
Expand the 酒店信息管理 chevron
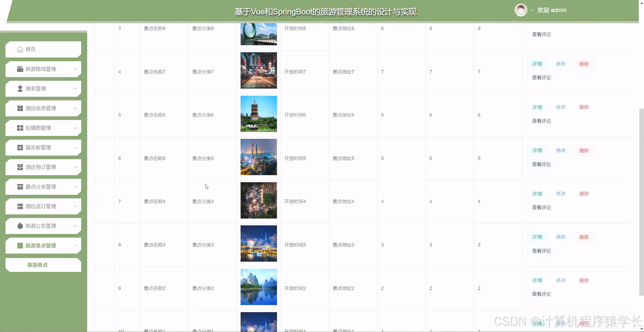click(75, 108)
